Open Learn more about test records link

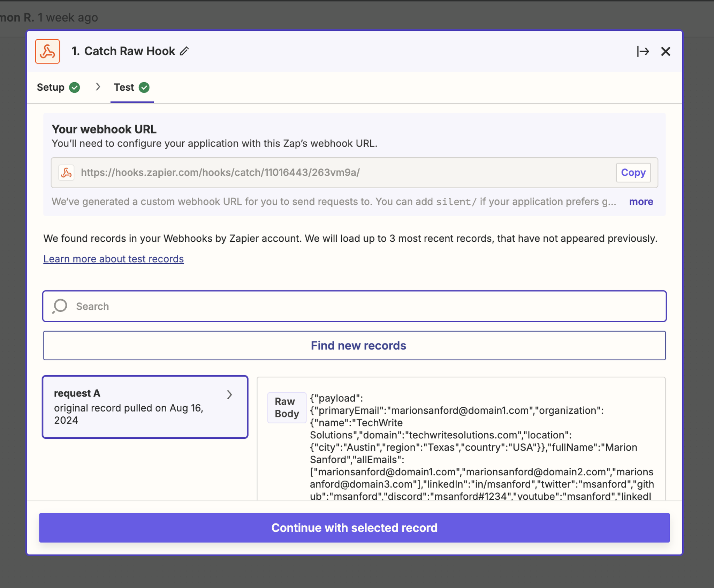(113, 259)
